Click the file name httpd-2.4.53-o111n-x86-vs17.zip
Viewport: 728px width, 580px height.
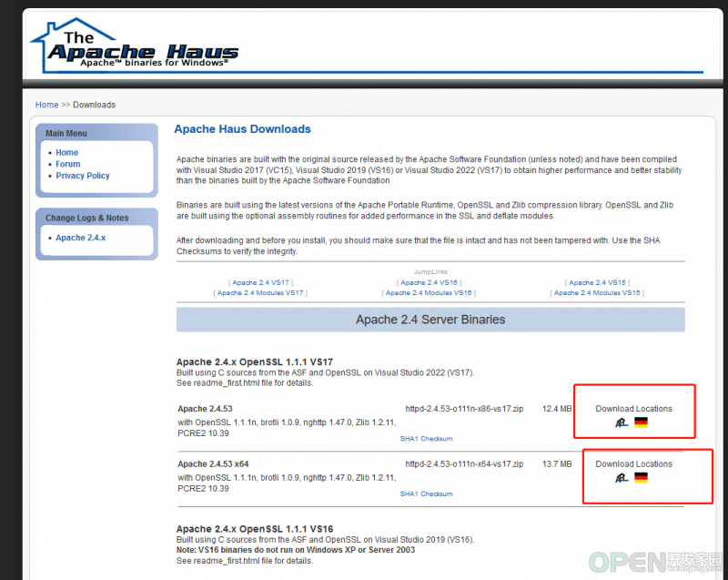[464, 409]
